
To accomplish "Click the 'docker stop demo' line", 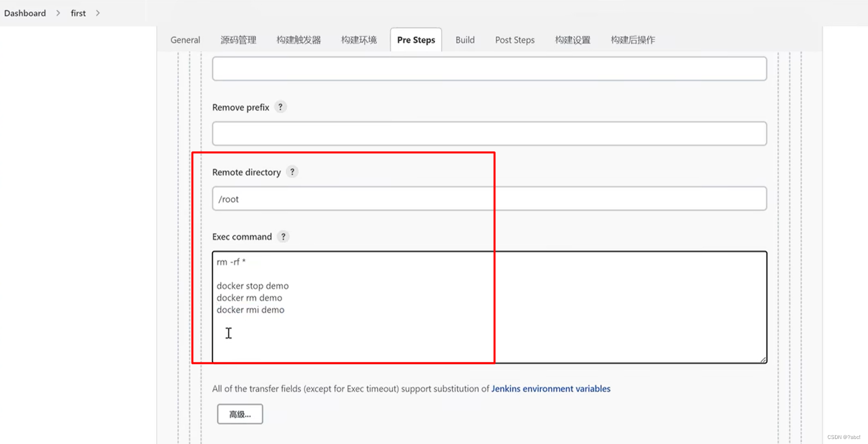I will 253,286.
